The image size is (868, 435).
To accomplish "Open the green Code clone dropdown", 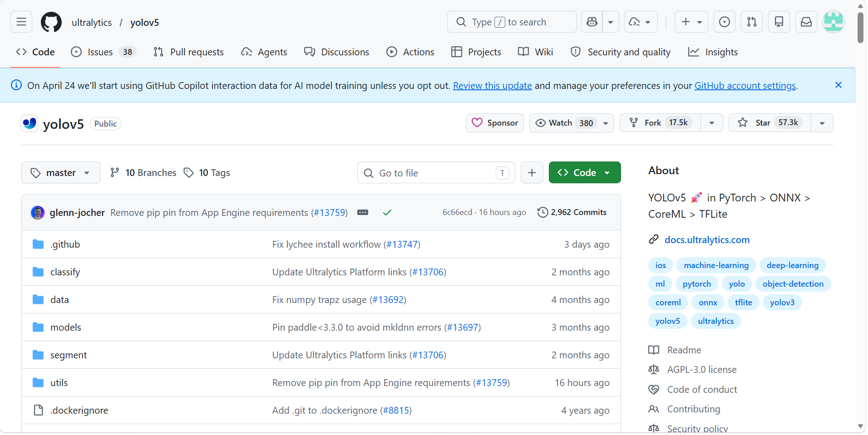I will [585, 173].
